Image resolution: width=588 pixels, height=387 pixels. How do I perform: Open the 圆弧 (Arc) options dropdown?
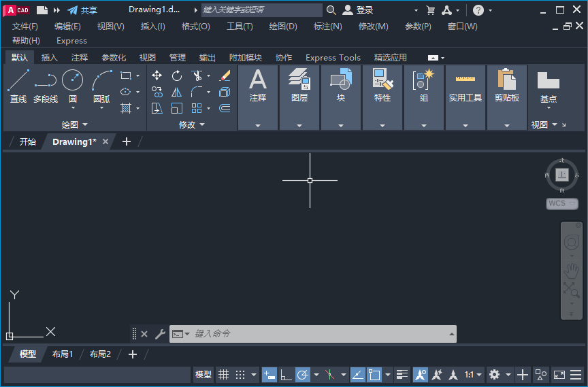click(x=101, y=107)
